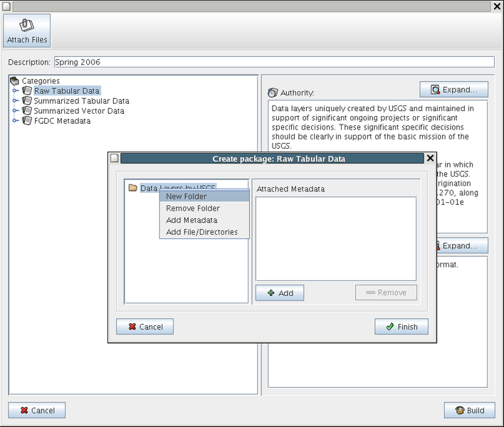The width and height of the screenshot is (504, 427).
Task: Click the Add button under Attached Metadata
Action: (280, 292)
